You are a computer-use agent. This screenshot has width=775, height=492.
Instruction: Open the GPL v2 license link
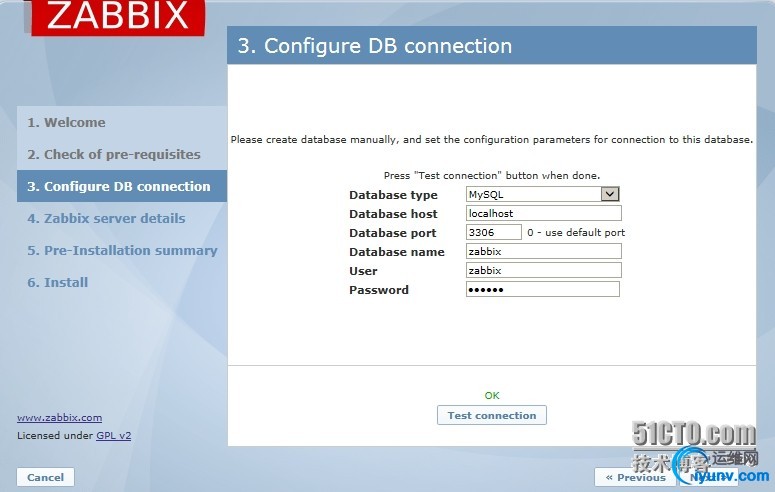pos(114,436)
